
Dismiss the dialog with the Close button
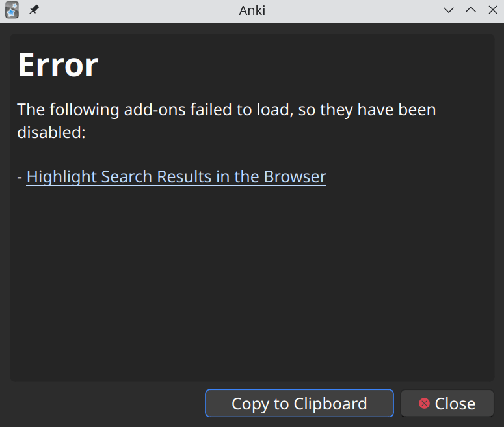point(447,404)
